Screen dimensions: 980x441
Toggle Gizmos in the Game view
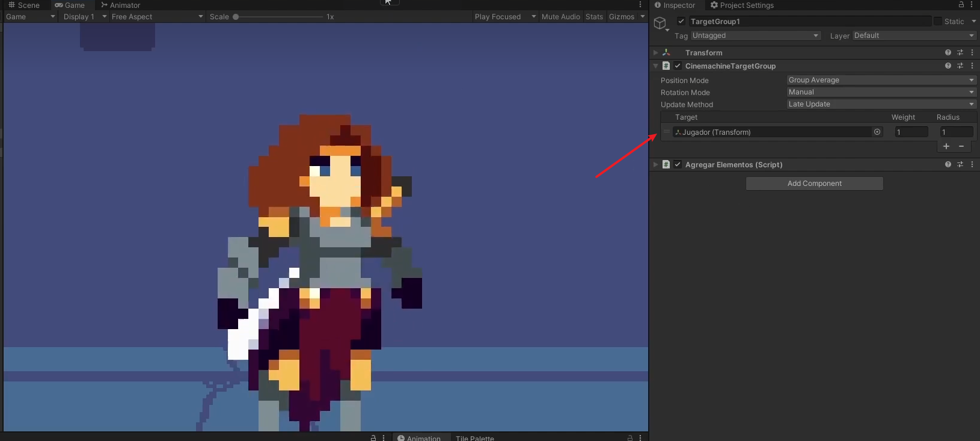(x=622, y=17)
